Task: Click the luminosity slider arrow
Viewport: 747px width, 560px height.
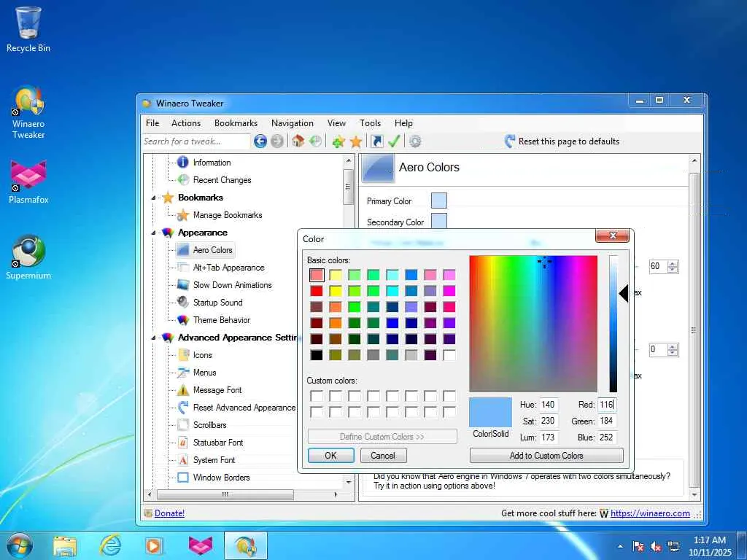Action: point(624,293)
